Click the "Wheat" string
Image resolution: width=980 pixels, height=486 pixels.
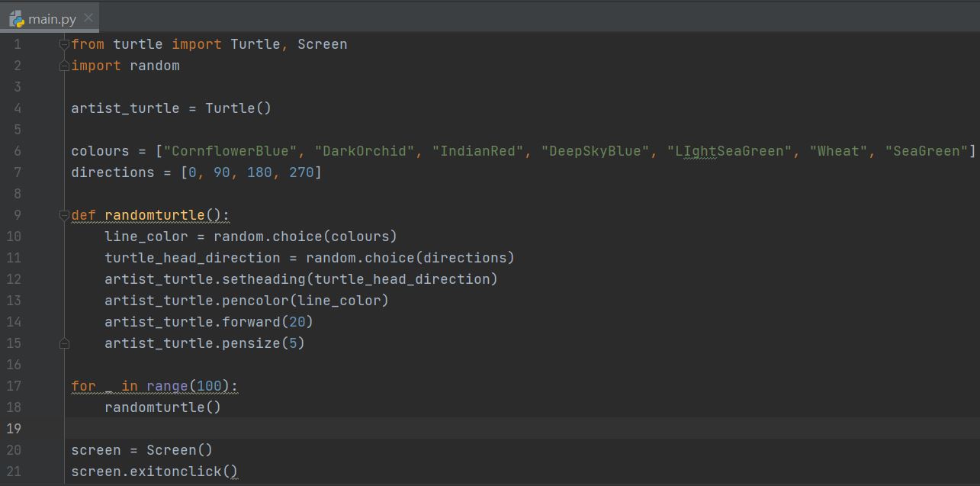point(839,151)
